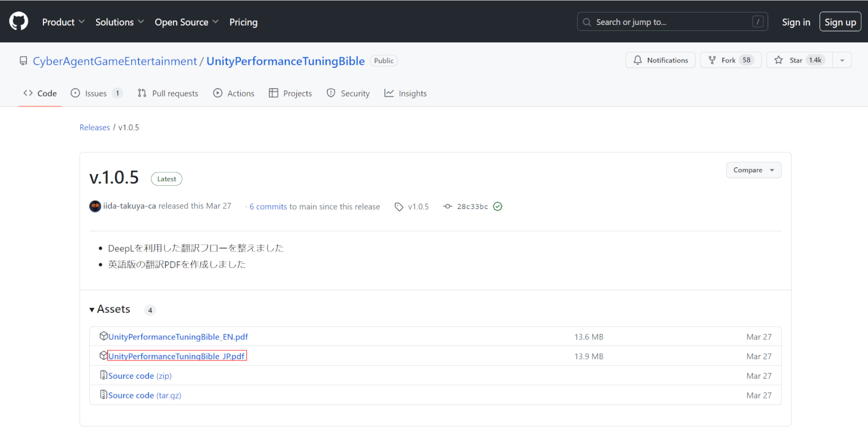Collapse the Assets section

coord(110,309)
